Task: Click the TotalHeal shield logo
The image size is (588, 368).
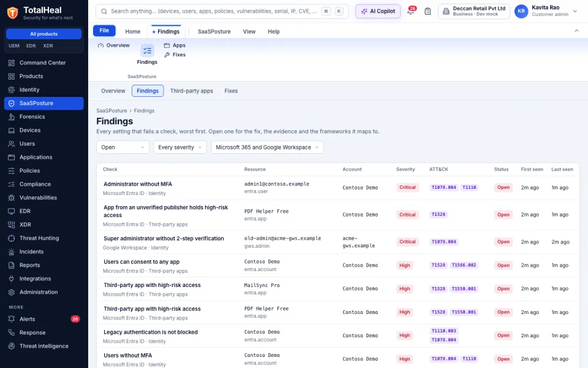Action: (x=12, y=13)
